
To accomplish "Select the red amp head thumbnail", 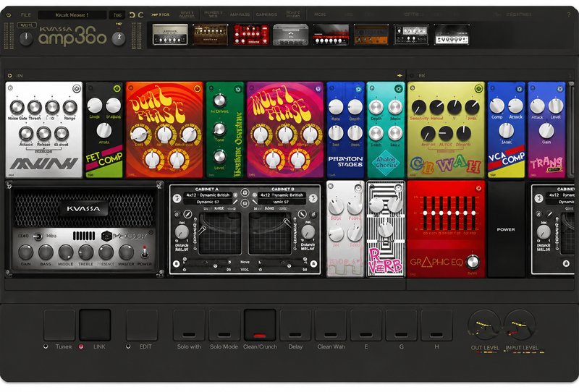I will (x=250, y=35).
